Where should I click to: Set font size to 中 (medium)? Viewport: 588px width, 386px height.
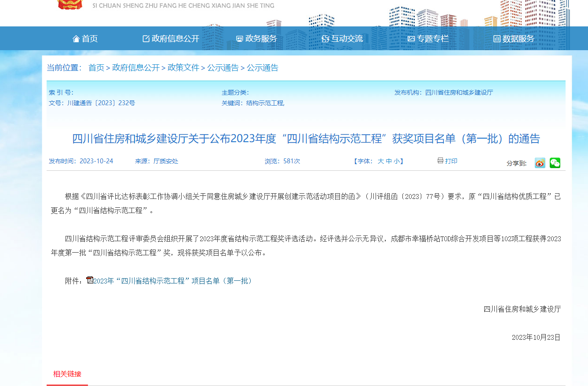click(x=389, y=161)
